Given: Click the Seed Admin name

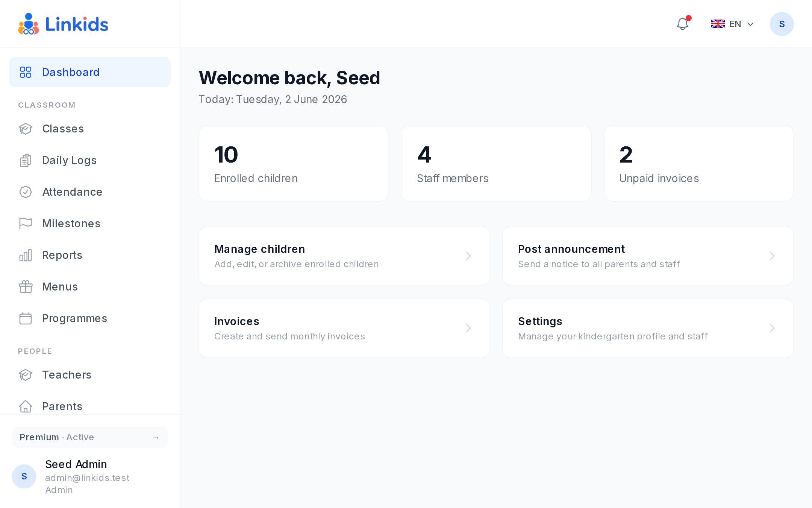Looking at the screenshot, I should [x=76, y=464].
